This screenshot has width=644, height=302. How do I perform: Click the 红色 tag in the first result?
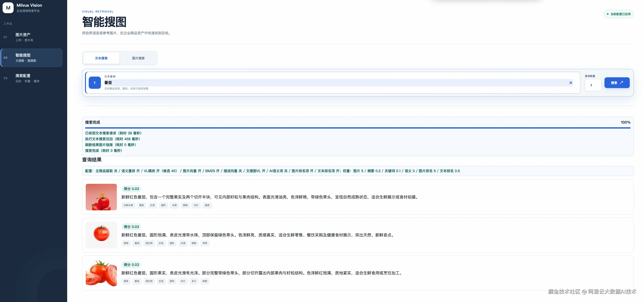tap(152, 205)
